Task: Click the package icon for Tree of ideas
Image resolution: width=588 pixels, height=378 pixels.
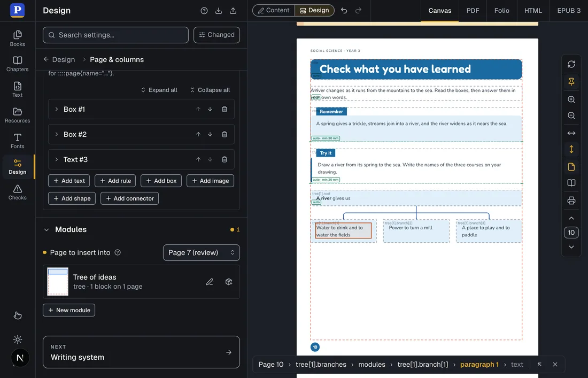Action: point(229,282)
